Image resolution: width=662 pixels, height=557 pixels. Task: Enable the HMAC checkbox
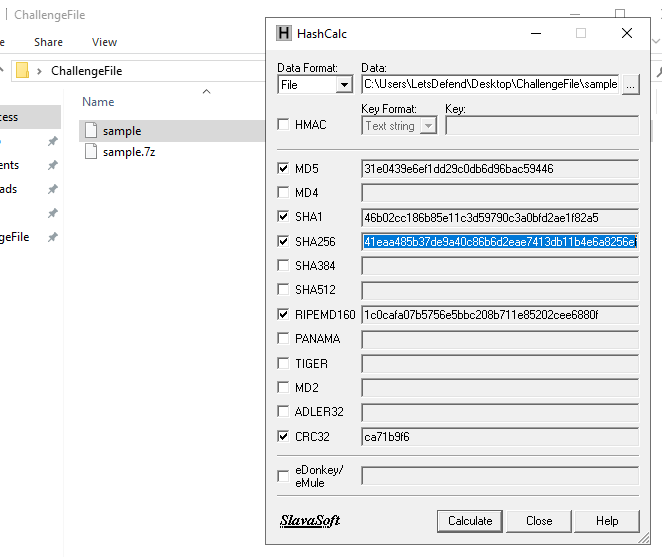coord(284,125)
